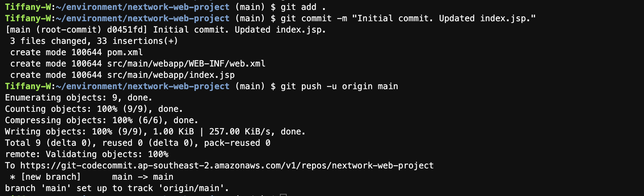Click the src/main/webapp/index.jsp path

[171, 75]
